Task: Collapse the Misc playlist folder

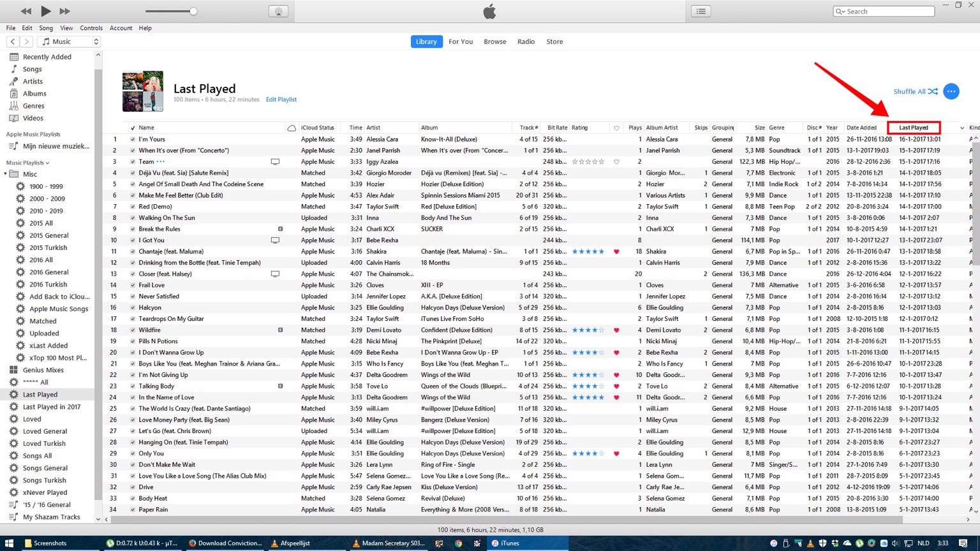Action: tap(6, 174)
